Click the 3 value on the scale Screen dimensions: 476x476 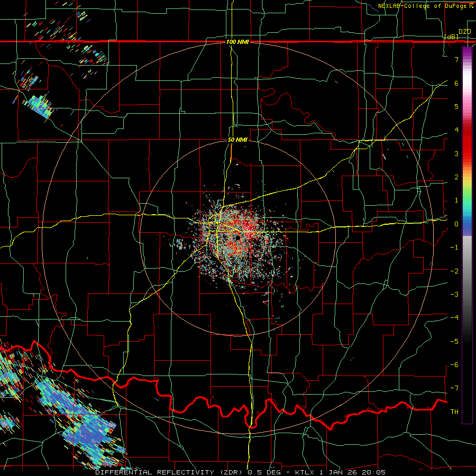coord(456,153)
